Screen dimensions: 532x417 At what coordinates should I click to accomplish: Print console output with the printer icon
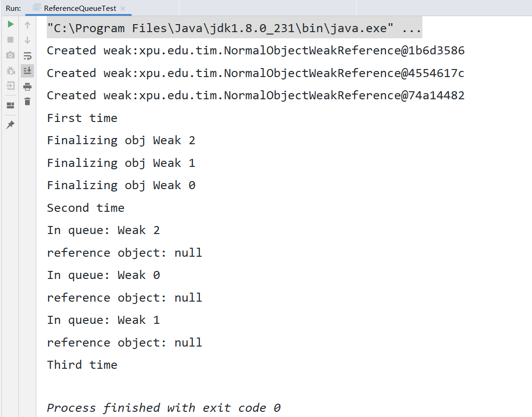[27, 87]
